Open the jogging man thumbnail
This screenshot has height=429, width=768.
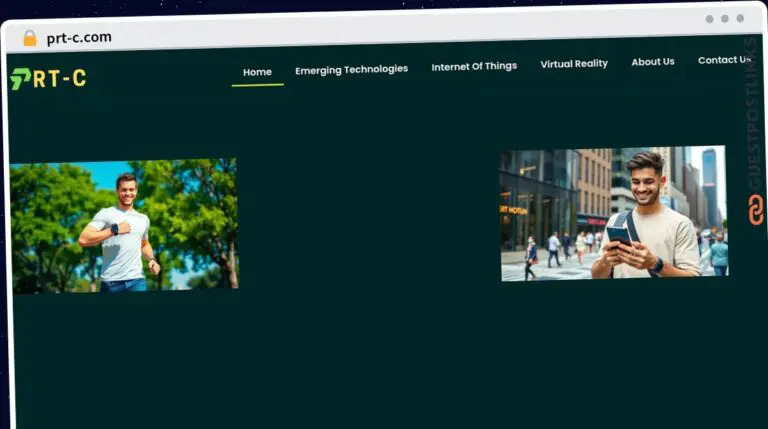tap(124, 226)
